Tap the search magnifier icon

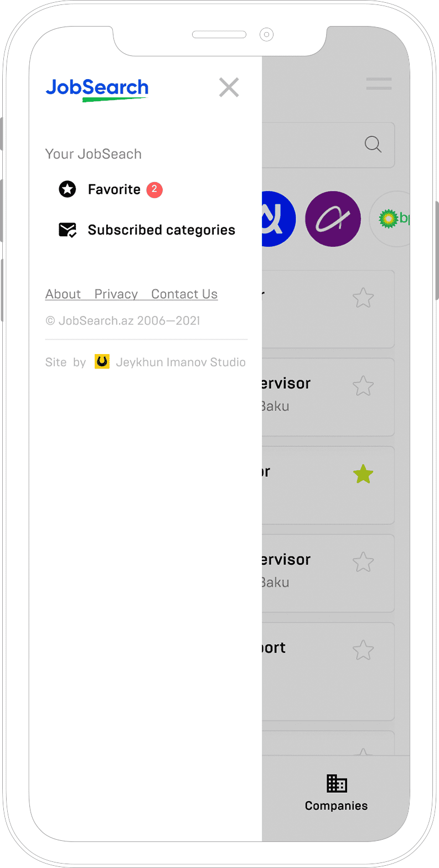pos(373,144)
